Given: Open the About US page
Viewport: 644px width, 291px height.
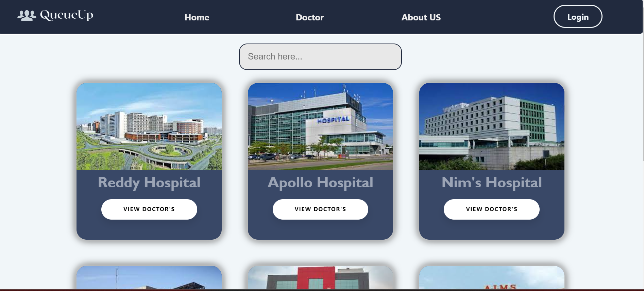Looking at the screenshot, I should point(421,17).
